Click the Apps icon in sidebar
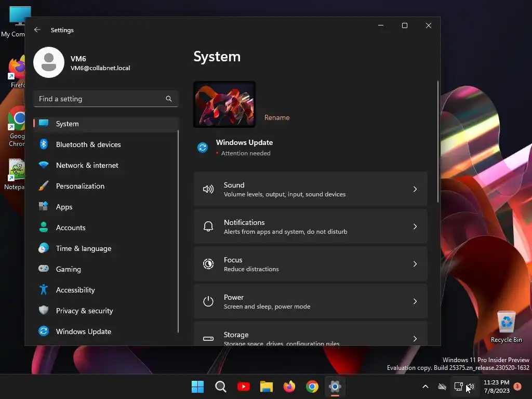The width and height of the screenshot is (532, 399). 44,206
